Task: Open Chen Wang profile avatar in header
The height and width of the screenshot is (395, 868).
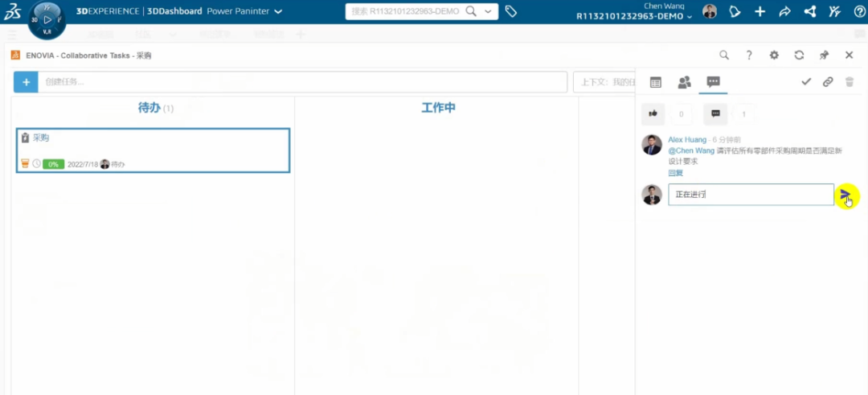Action: [x=709, y=11]
